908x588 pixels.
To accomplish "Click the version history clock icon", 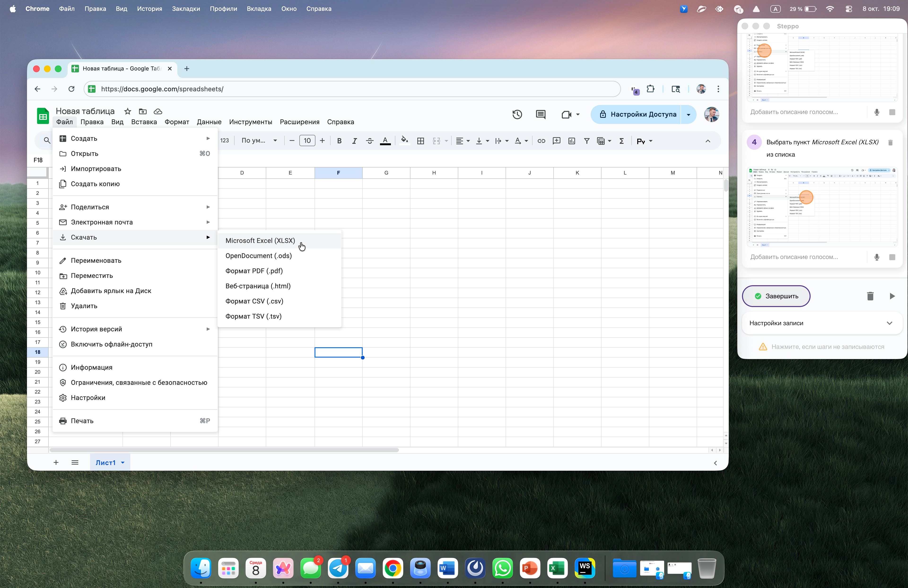I will pos(517,114).
